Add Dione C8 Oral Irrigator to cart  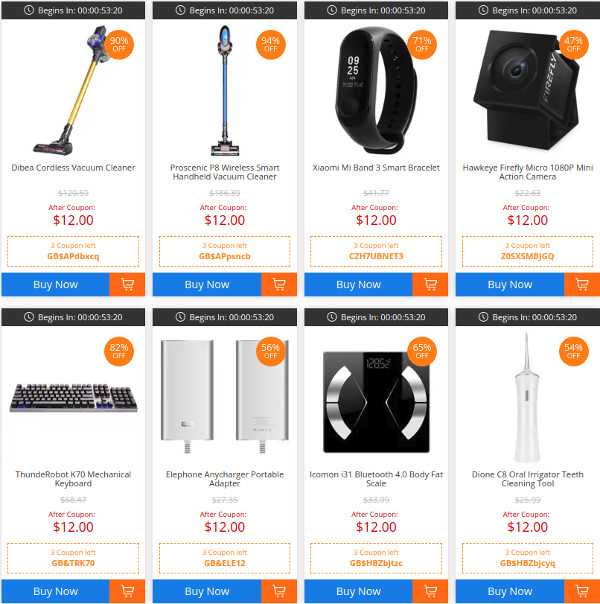pyautogui.click(x=582, y=591)
